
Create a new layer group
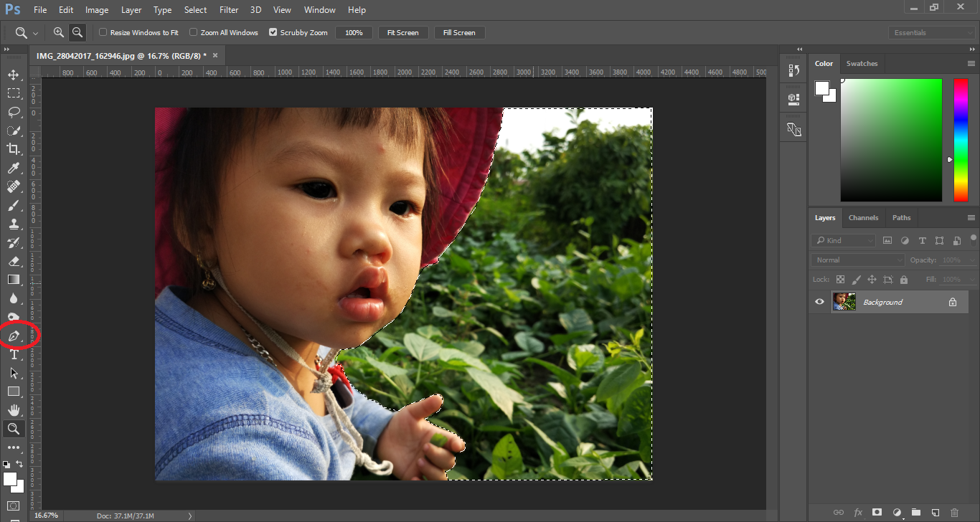pyautogui.click(x=916, y=512)
